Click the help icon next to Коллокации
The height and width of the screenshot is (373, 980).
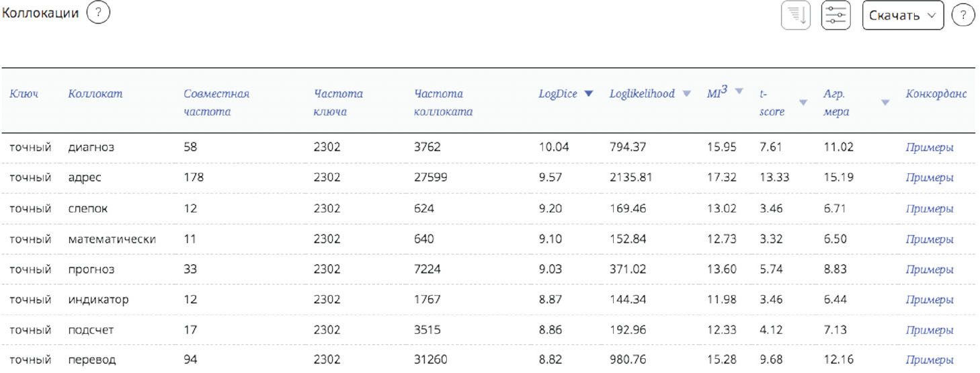coord(98,13)
